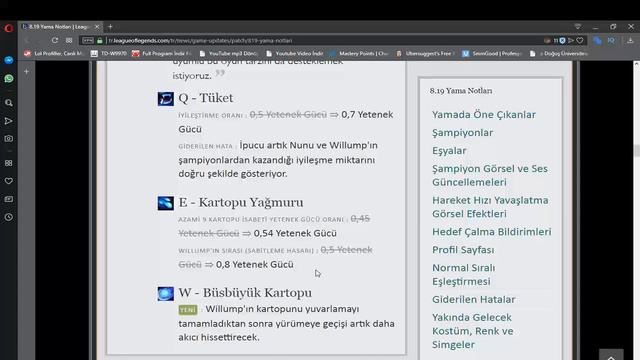Open the blue extension icon beside address bar
This screenshot has height=360, width=640.
click(x=597, y=40)
